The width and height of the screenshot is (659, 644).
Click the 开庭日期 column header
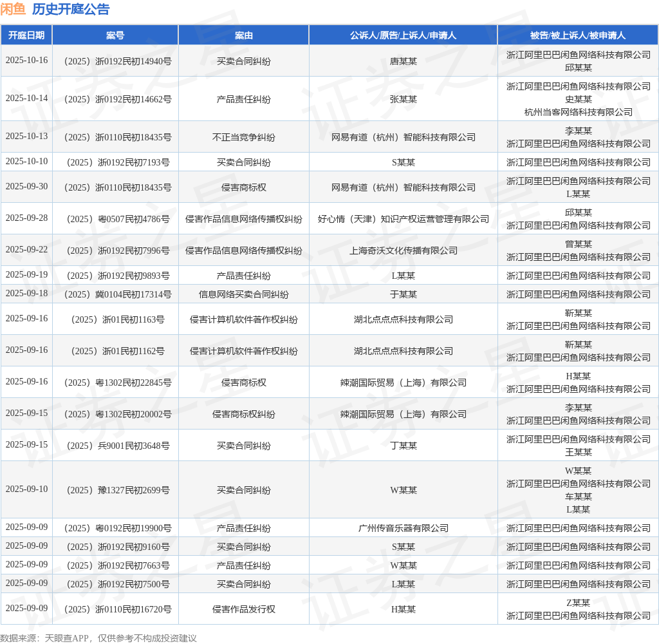26,35
